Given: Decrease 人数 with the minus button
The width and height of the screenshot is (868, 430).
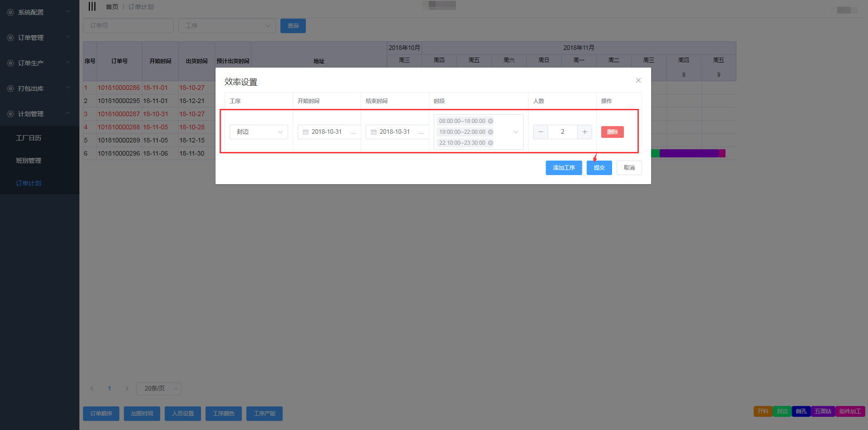Looking at the screenshot, I should pos(540,132).
